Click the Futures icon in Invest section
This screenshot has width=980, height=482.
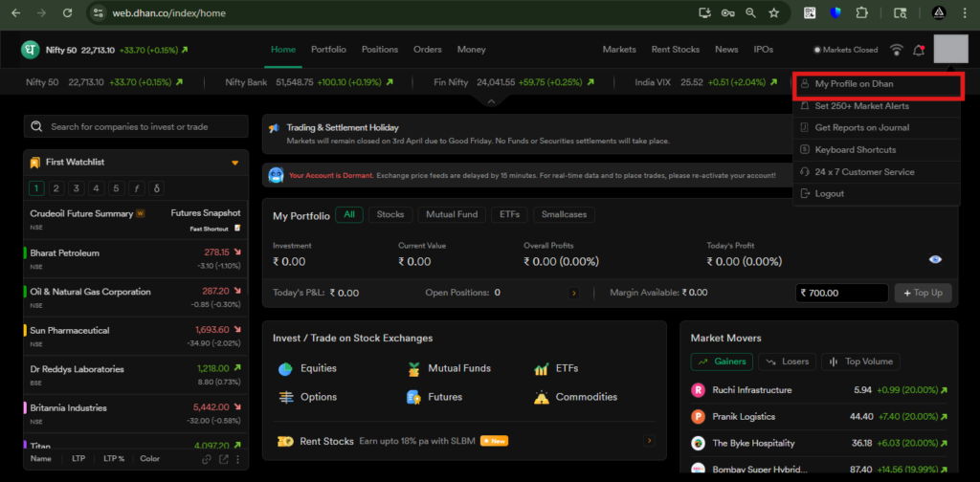point(413,397)
